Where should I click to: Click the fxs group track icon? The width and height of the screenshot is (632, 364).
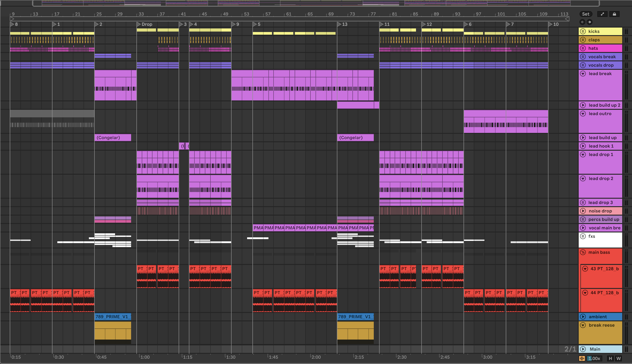(x=583, y=236)
